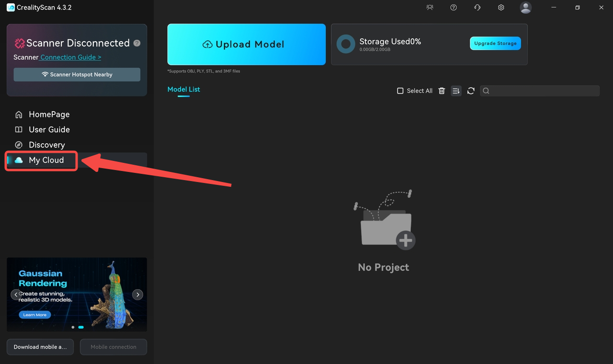Click the "Scanner Disconnected" heading
The image size is (613, 364).
(78, 43)
